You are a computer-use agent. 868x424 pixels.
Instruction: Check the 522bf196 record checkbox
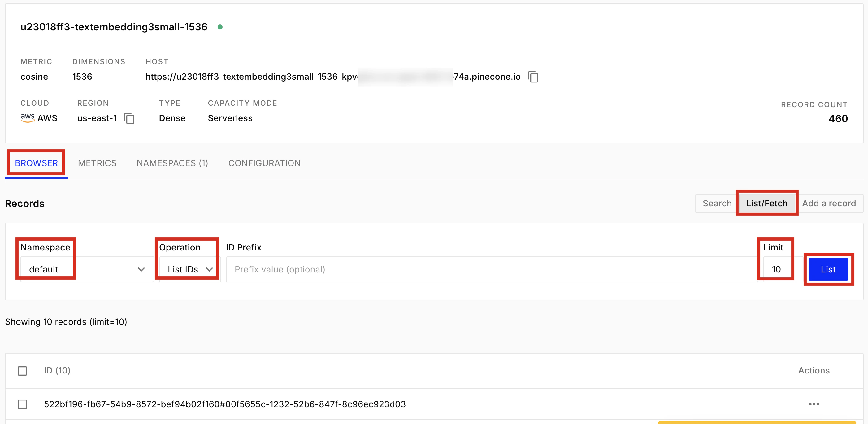click(x=22, y=404)
